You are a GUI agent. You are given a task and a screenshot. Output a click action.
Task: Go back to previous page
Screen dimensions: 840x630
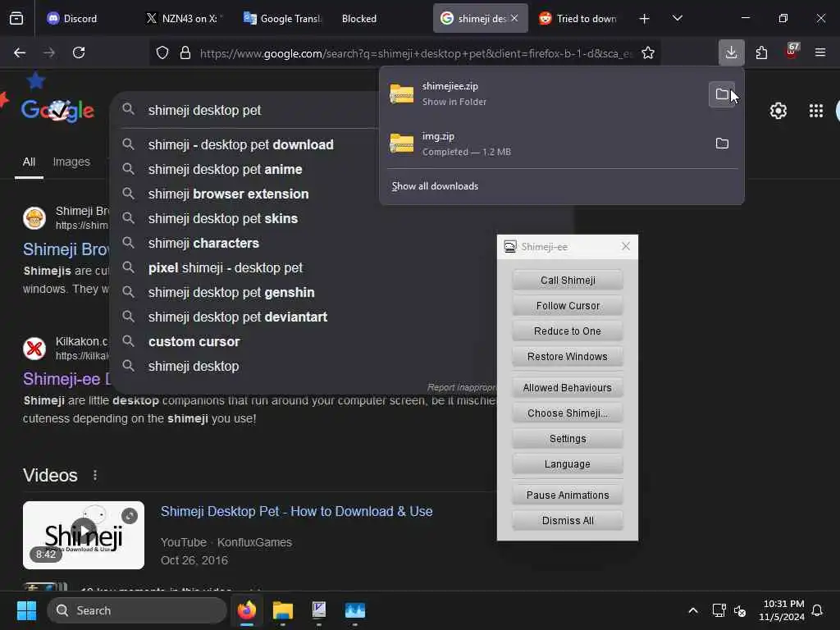coord(20,52)
